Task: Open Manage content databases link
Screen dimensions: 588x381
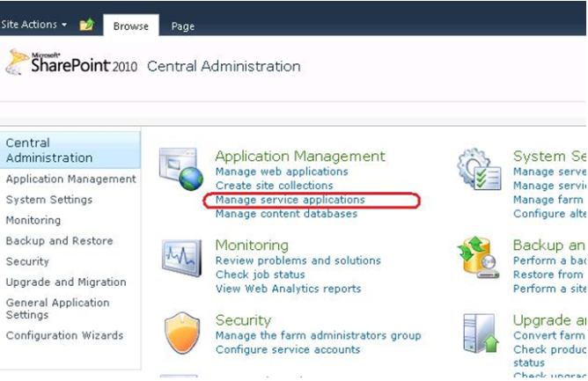Action: point(286,214)
